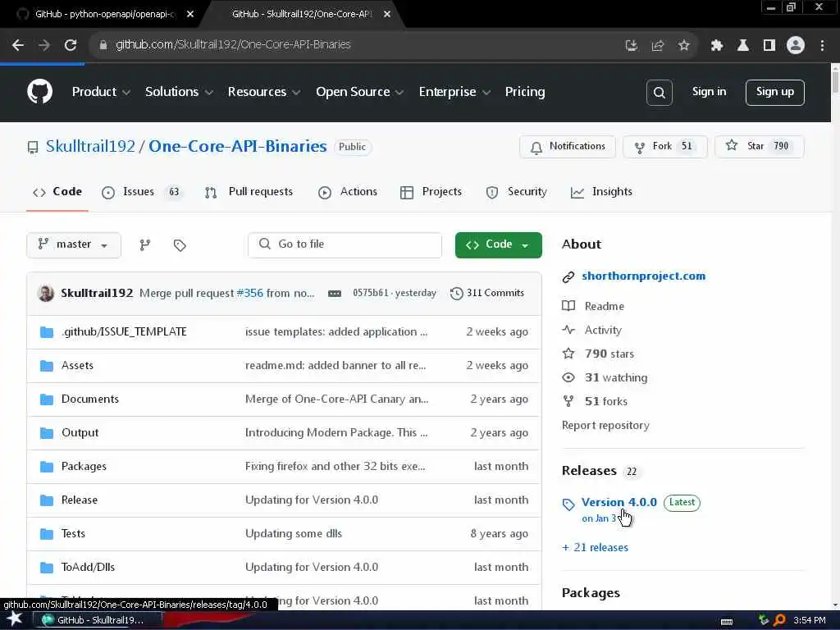
Task: Click the Chrome labs flask icon
Action: pyautogui.click(x=743, y=46)
